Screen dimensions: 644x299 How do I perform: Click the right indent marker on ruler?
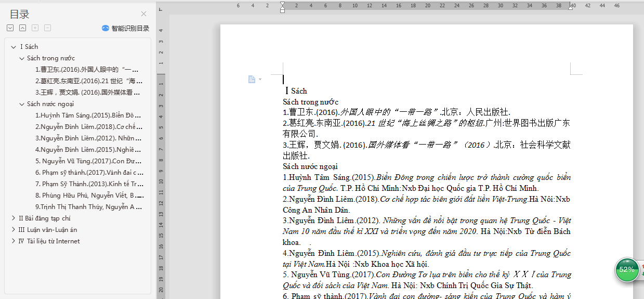coord(570,7)
